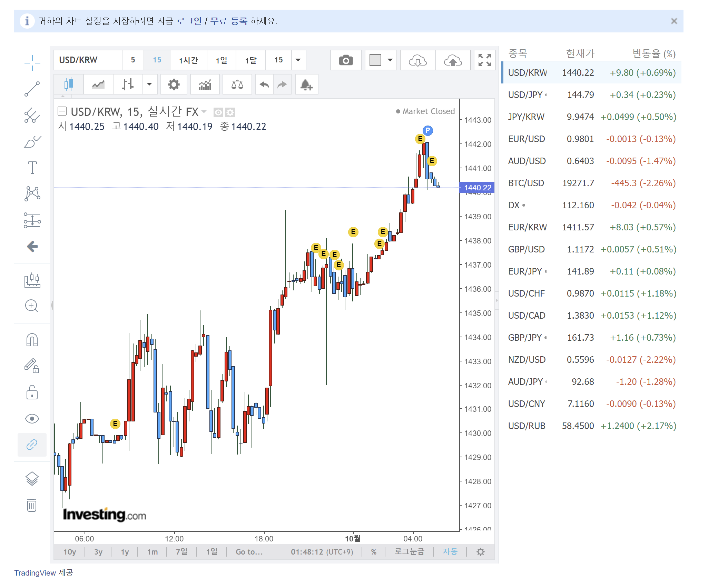Take a chart snapshot with camera icon
The image size is (728, 578).
(x=345, y=60)
